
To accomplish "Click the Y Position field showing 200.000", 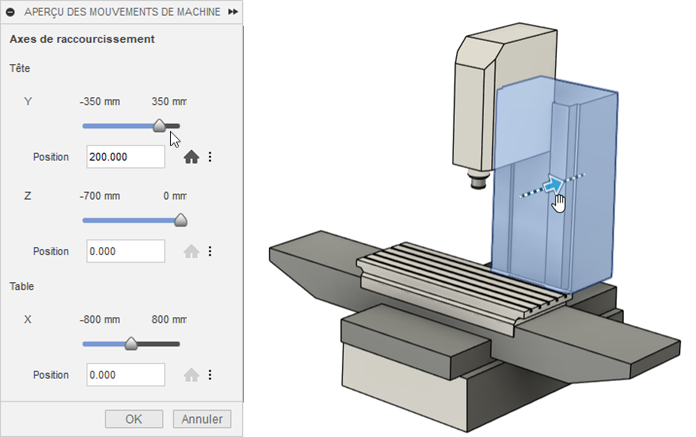I will click(126, 157).
